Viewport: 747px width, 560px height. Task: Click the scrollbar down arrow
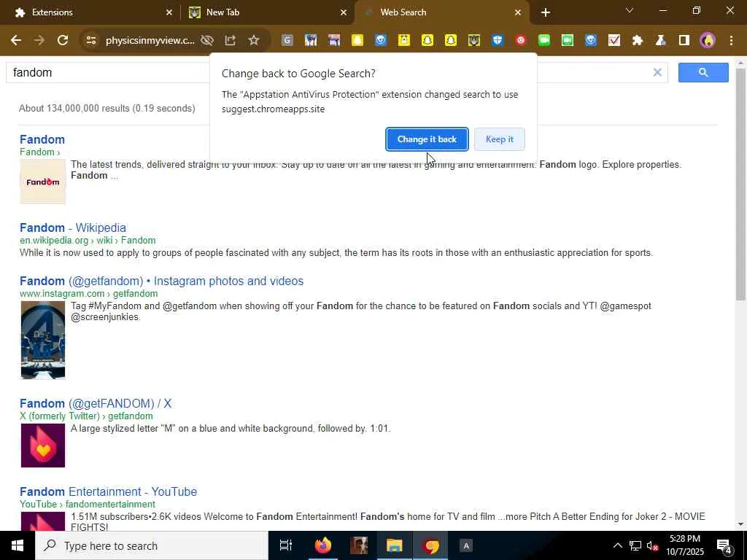[x=740, y=524]
